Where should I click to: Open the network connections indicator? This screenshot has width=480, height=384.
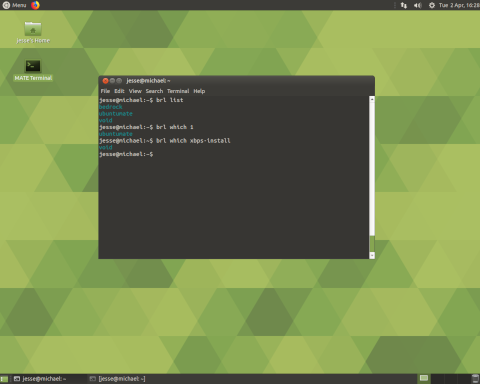[404, 5]
